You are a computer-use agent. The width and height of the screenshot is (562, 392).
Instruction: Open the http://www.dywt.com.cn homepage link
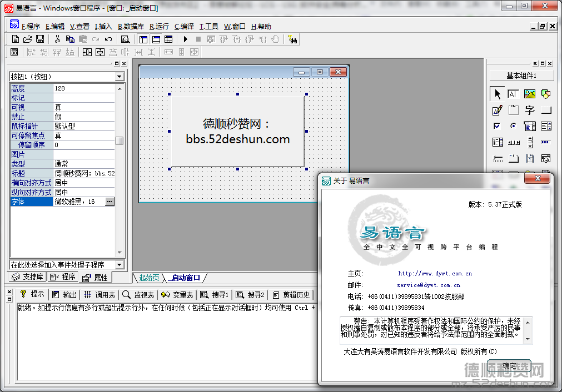click(435, 274)
